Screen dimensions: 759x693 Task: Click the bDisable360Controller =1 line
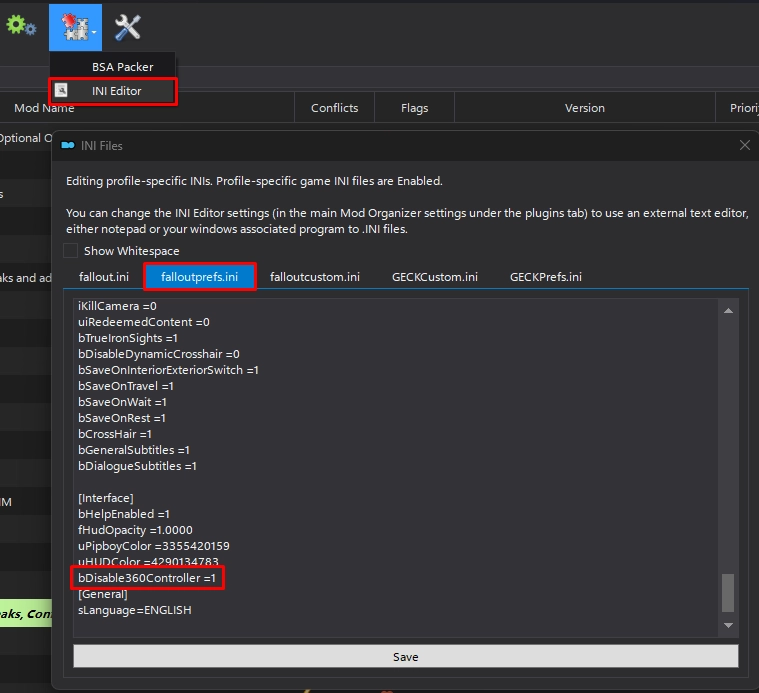click(x=147, y=577)
